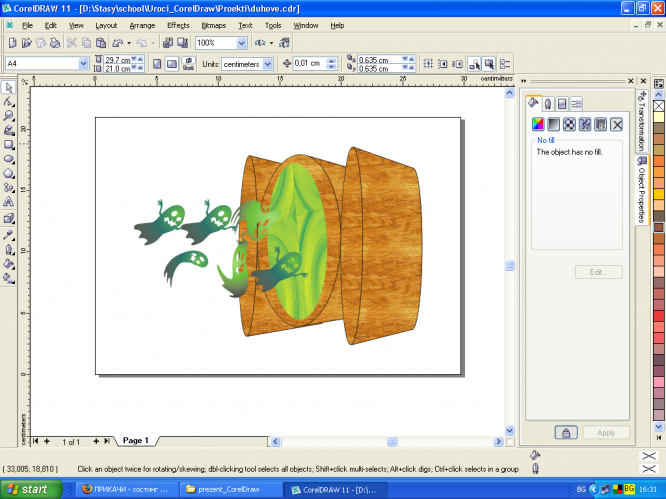Select the Text tool
This screenshot has width=666, height=499.
(x=9, y=203)
